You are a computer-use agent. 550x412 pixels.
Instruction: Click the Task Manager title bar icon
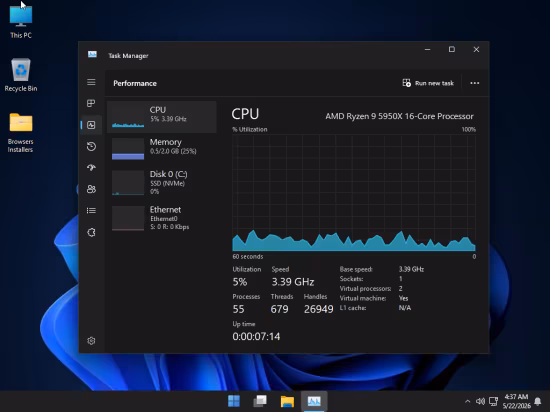[92, 54]
